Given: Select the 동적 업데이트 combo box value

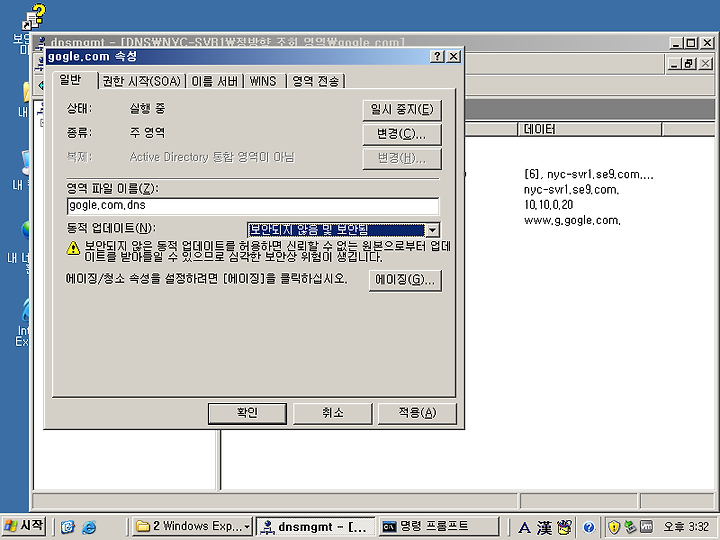Looking at the screenshot, I should click(336, 230).
